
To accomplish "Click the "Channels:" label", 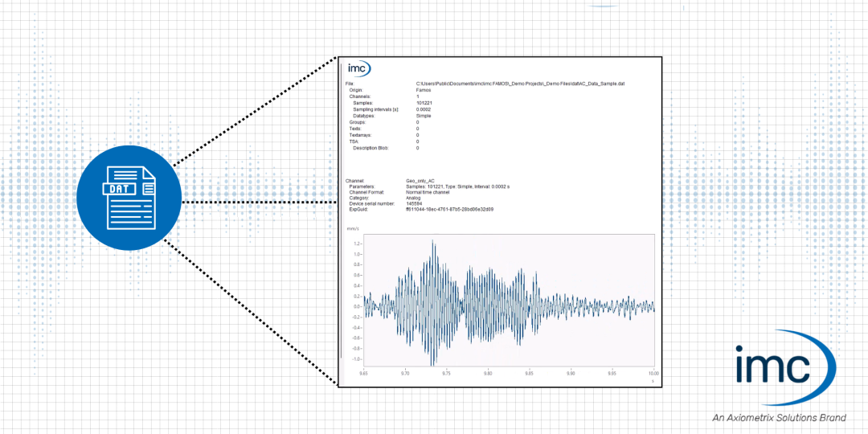I will pyautogui.click(x=359, y=96).
